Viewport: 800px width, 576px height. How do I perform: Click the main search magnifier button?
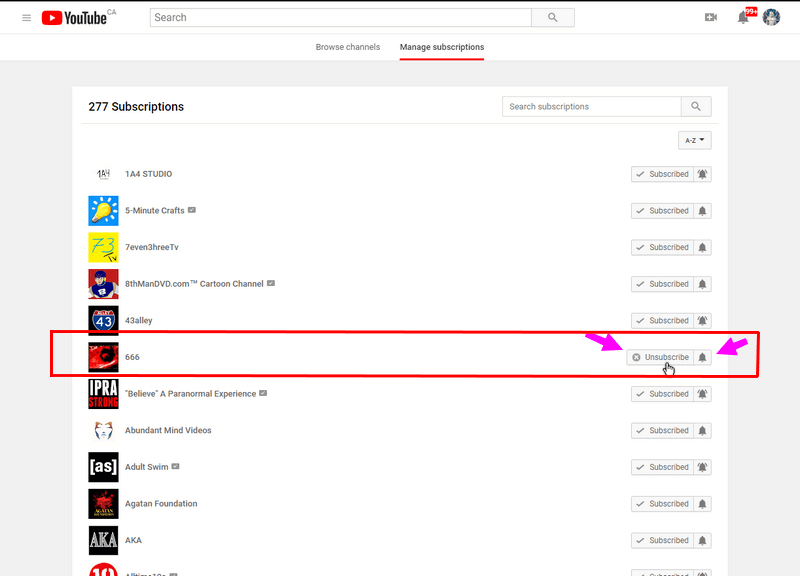(553, 17)
